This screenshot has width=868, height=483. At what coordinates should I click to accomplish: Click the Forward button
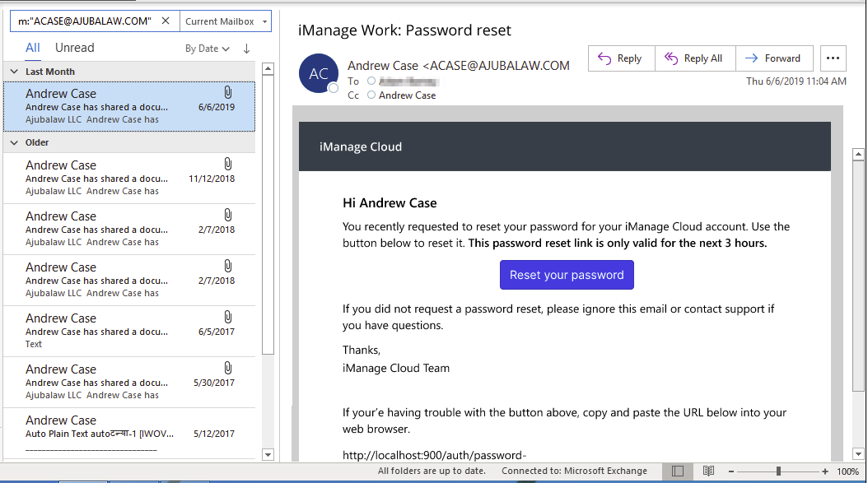point(773,58)
